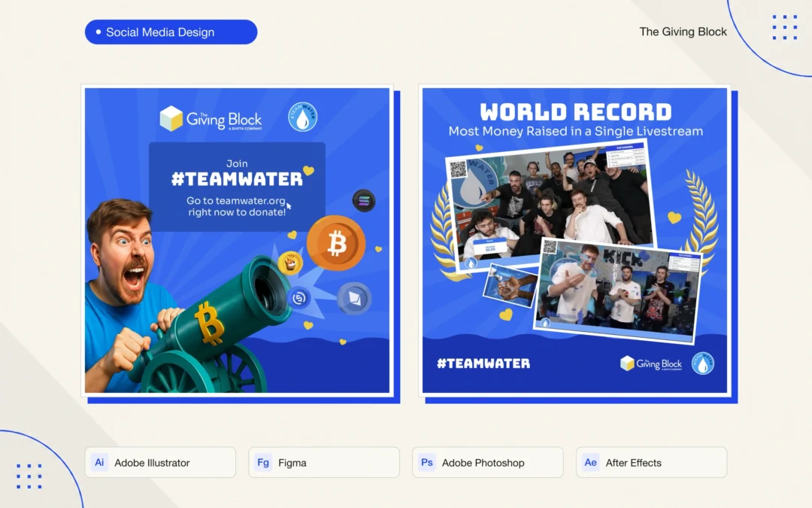Click the #TEAMWATER hashtag in right post footer
This screenshot has height=508, width=812.
pyautogui.click(x=483, y=364)
